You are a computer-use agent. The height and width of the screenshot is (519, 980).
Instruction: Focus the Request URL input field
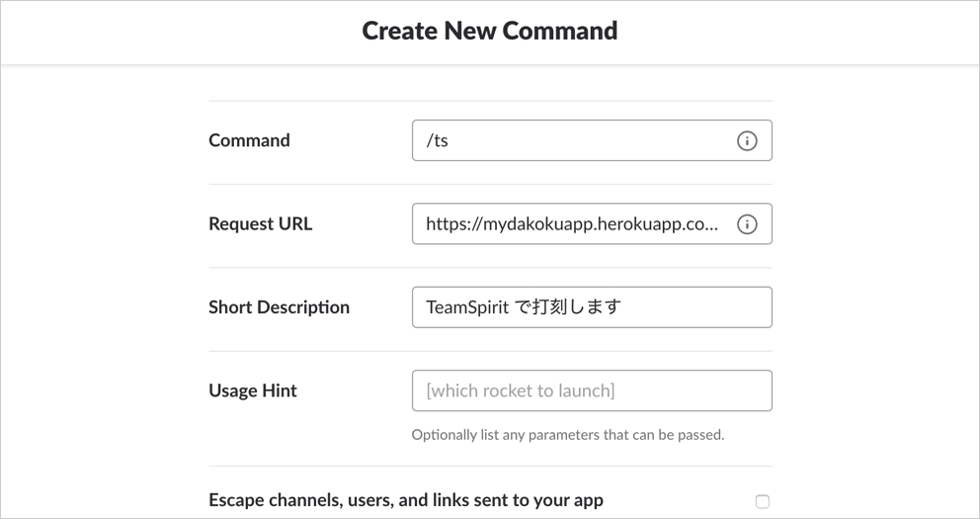tap(573, 224)
